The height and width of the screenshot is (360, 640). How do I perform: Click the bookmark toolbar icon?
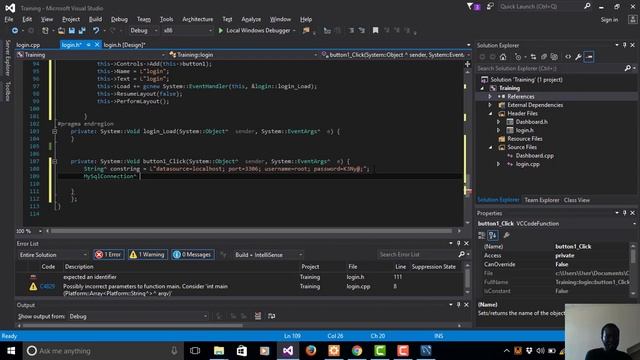(376, 31)
